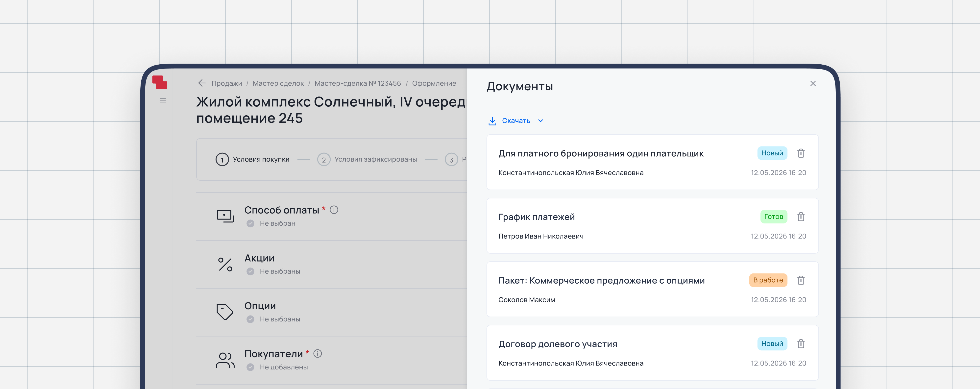Click the Жилой комплекс Солнечный page title
This screenshot has width=980, height=389.
click(332, 110)
